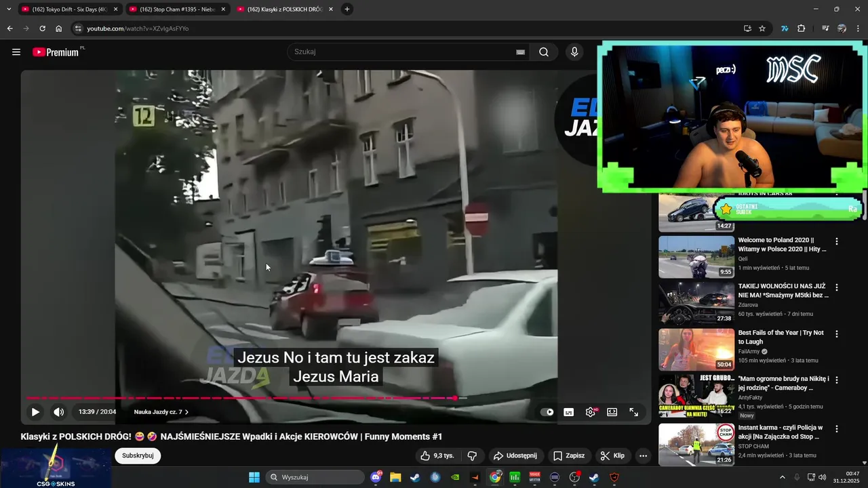The height and width of the screenshot is (488, 868).
Task: Go back in browser
Action: tap(9, 28)
